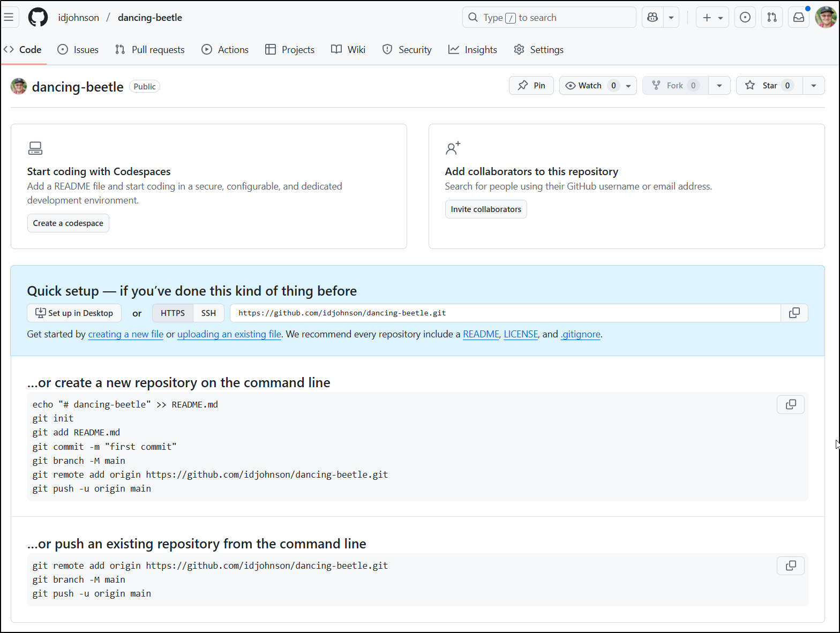The width and height of the screenshot is (840, 633).
Task: Click the Invite collaborators button
Action: point(486,209)
